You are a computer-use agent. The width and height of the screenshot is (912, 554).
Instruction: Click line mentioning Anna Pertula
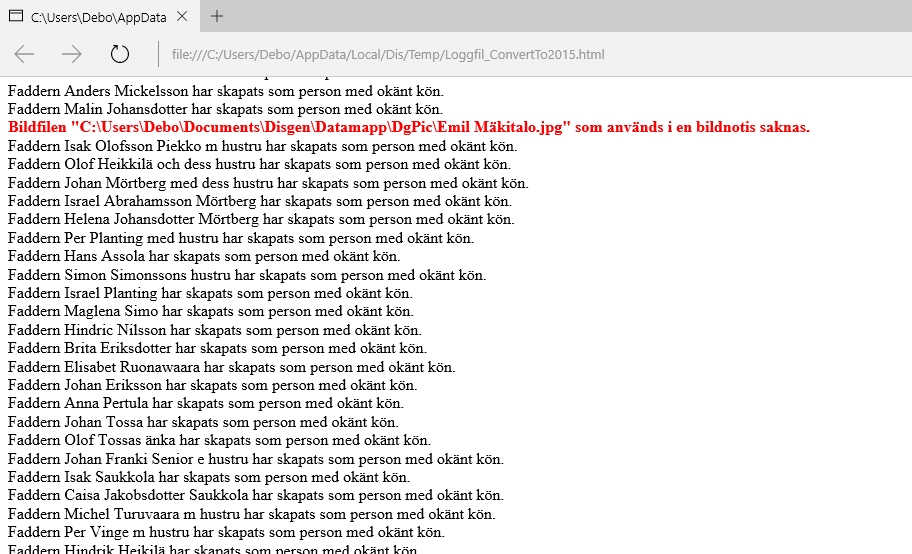coord(206,403)
